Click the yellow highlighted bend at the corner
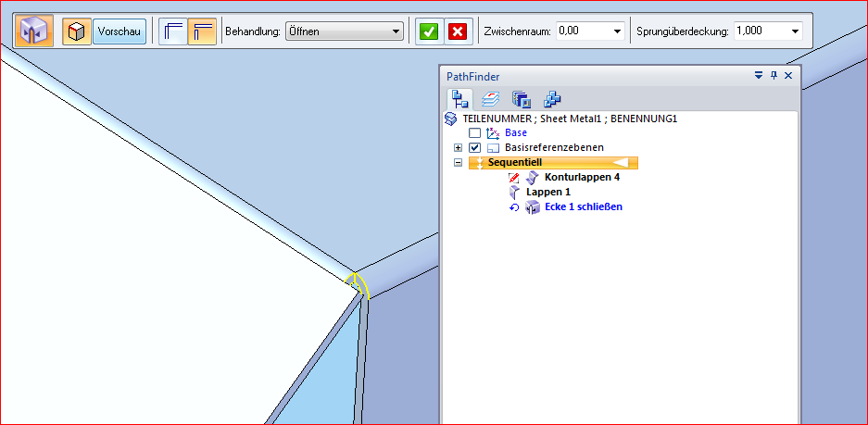Image resolution: width=868 pixels, height=425 pixels. pos(358,284)
